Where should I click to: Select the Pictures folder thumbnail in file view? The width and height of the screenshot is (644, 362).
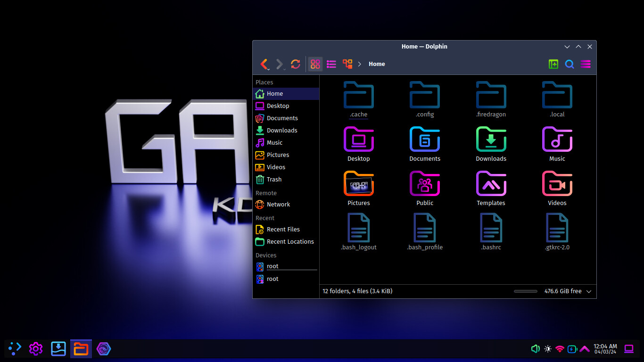point(359,183)
